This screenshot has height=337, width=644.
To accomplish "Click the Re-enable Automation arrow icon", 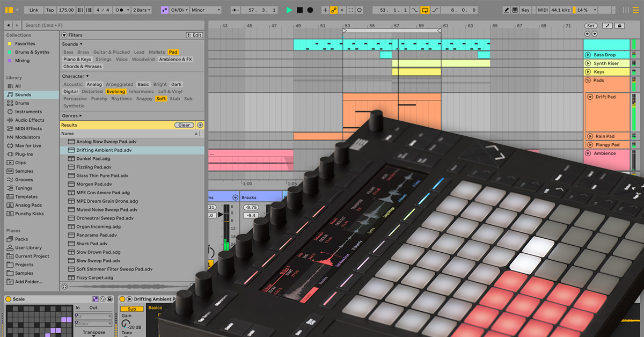I will 342,10.
